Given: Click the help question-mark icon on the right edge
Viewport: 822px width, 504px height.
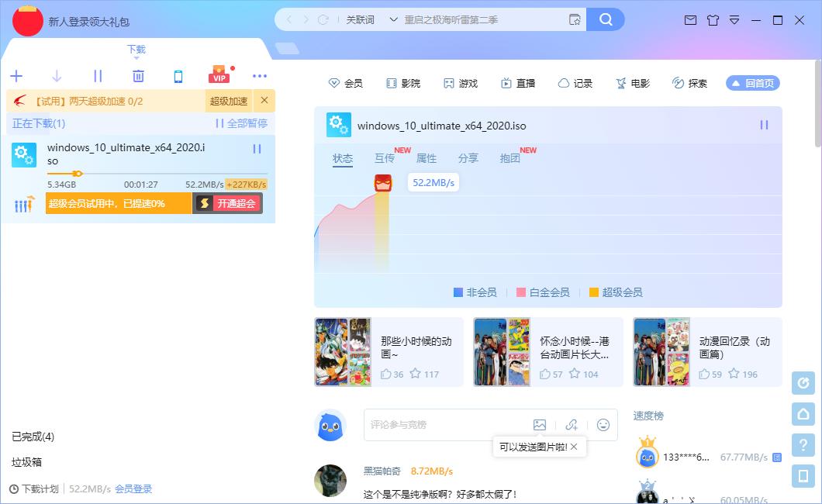Looking at the screenshot, I should [803, 445].
